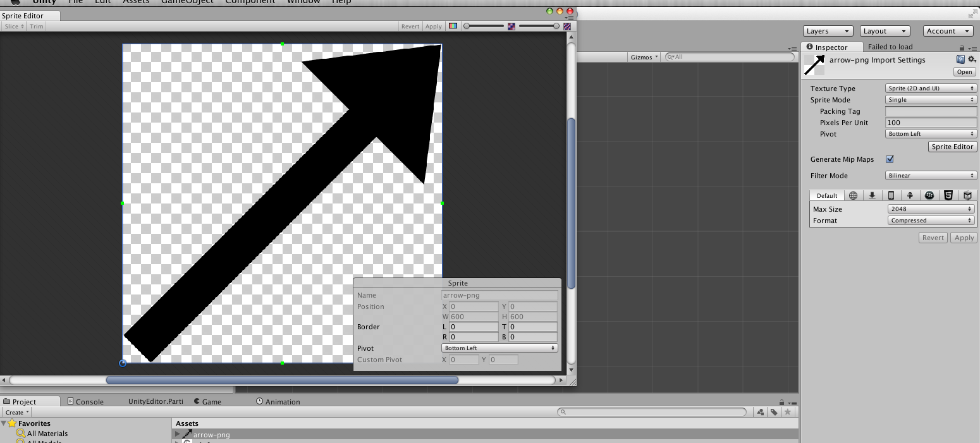Image resolution: width=980 pixels, height=443 pixels.
Task: Click the Search by Label tag icon
Action: (774, 412)
